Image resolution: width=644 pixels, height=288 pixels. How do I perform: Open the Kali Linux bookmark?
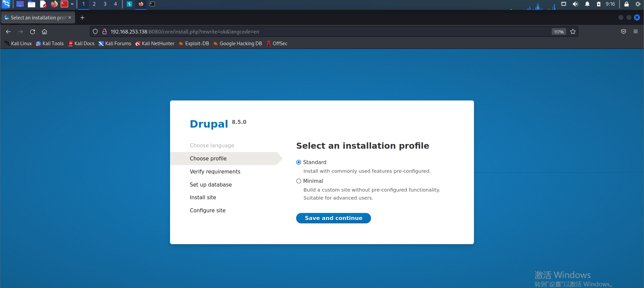point(18,44)
